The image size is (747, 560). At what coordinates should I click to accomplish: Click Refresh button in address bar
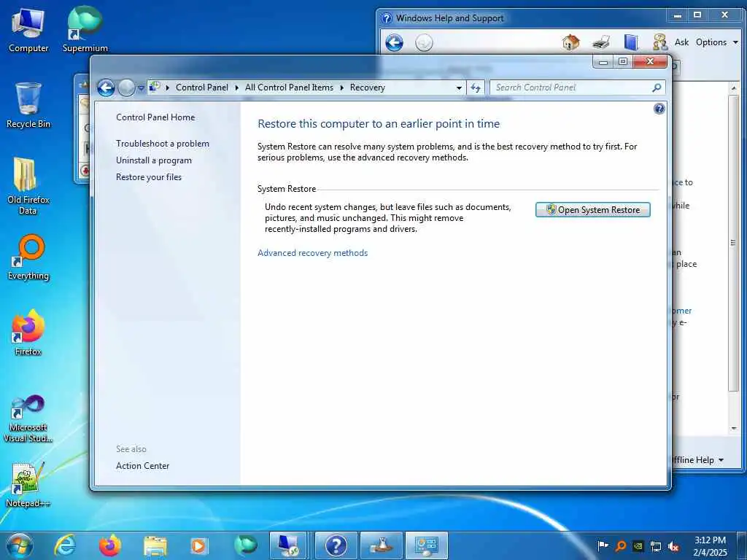[476, 87]
